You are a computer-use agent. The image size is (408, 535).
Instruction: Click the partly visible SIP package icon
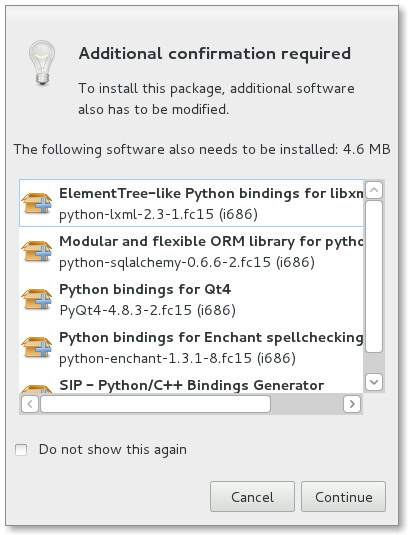coord(37,389)
